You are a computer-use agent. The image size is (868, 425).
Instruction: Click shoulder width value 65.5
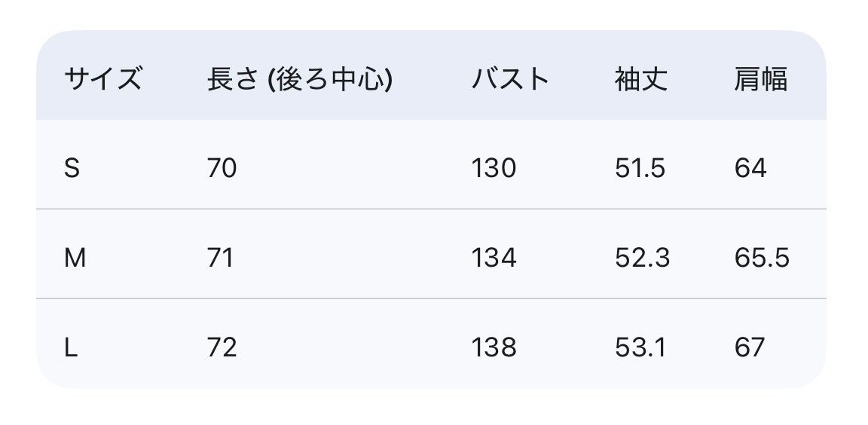762,258
